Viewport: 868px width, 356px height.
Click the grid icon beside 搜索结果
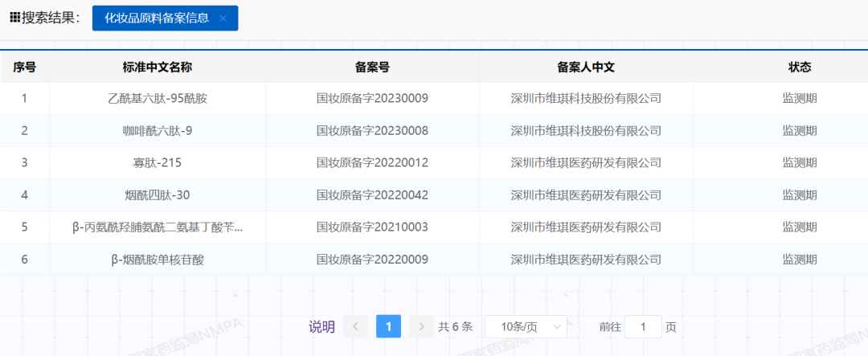coord(15,18)
